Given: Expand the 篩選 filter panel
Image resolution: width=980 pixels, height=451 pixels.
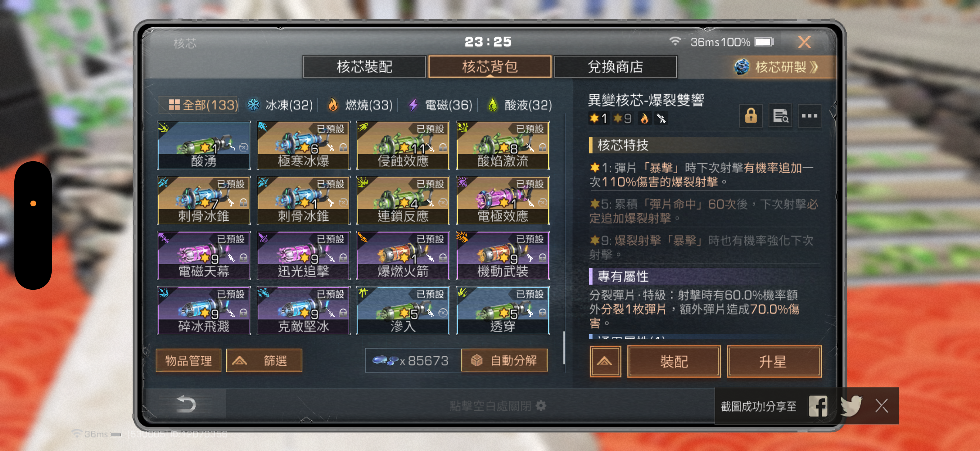Looking at the screenshot, I should pos(264,360).
